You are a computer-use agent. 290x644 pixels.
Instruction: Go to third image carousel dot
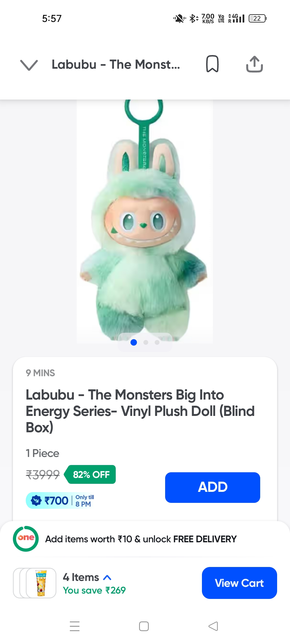tap(157, 342)
